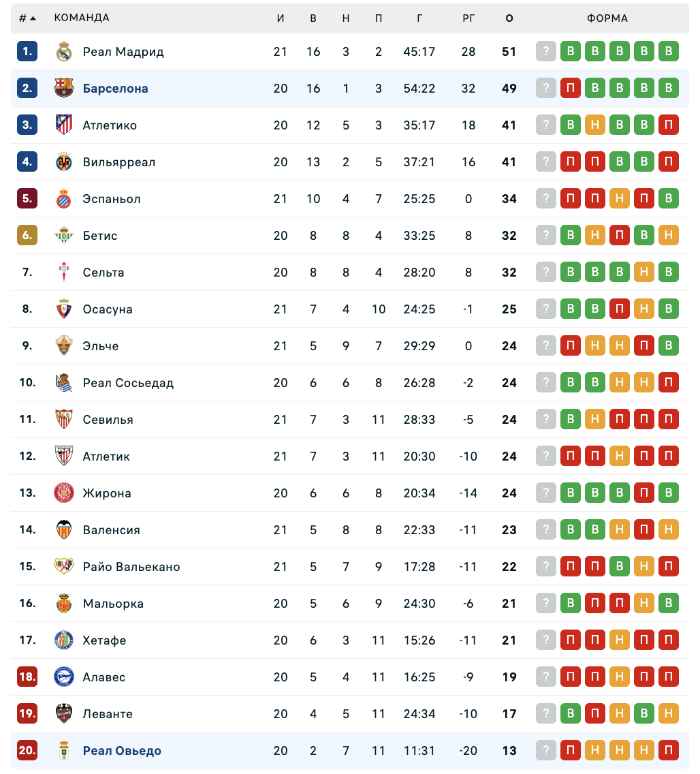This screenshot has height=774, width=700.
Task: Click the Alavés club crest
Action: [x=64, y=677]
